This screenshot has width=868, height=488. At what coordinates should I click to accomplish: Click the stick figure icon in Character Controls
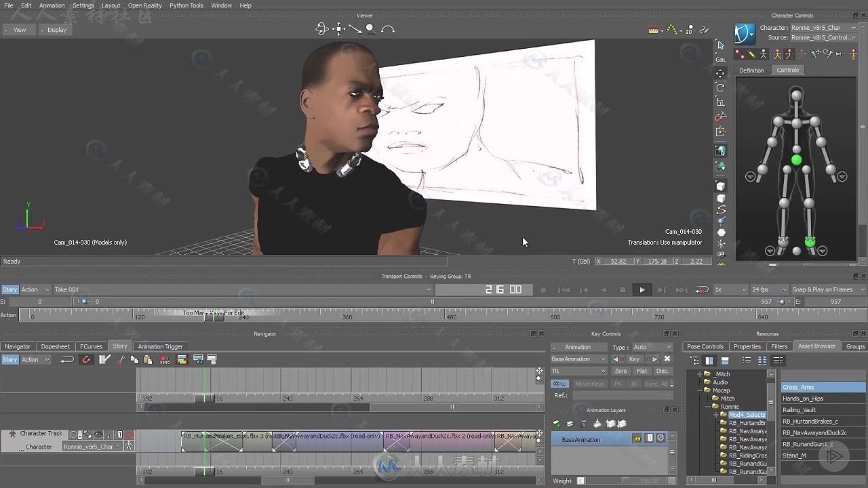764,54
